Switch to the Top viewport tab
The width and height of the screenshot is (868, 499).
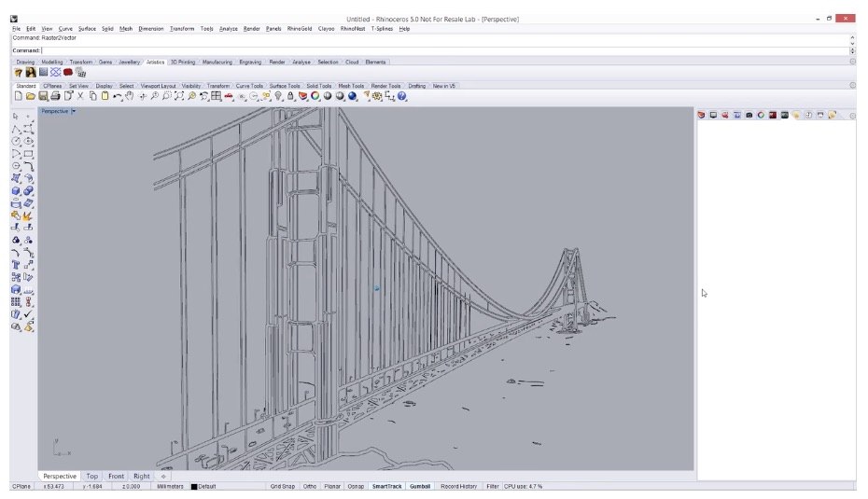[92, 477]
